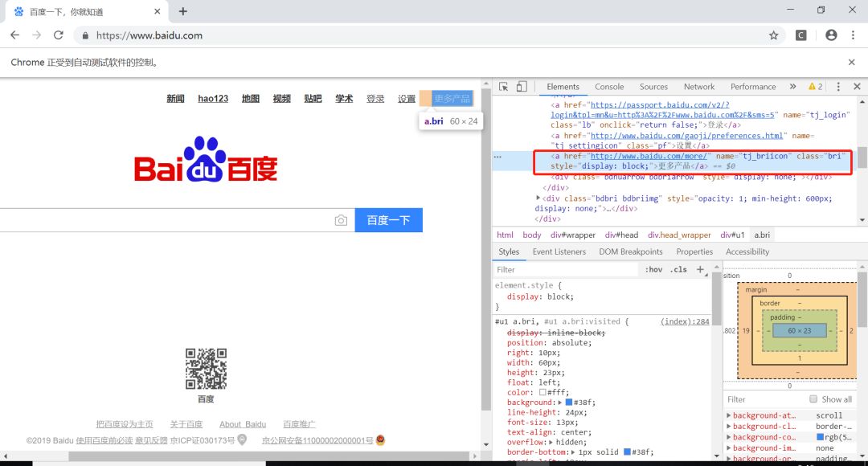The width and height of the screenshot is (868, 466).
Task: Expand the background-co... computed property
Action: pos(728,437)
